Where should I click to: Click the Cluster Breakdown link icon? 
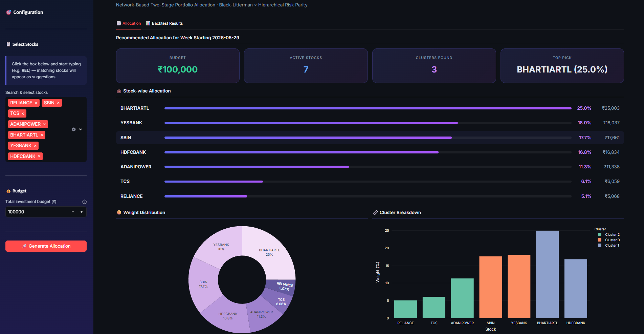375,213
